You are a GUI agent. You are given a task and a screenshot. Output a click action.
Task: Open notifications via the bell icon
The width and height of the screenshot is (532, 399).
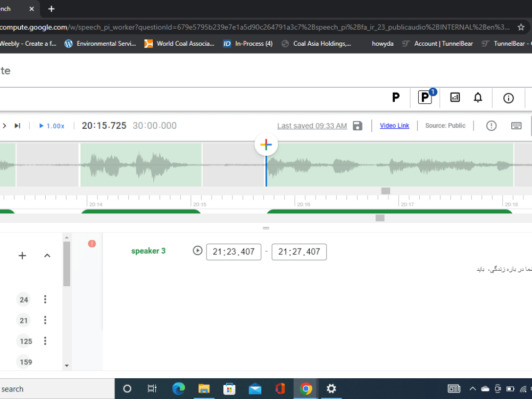pyautogui.click(x=478, y=98)
